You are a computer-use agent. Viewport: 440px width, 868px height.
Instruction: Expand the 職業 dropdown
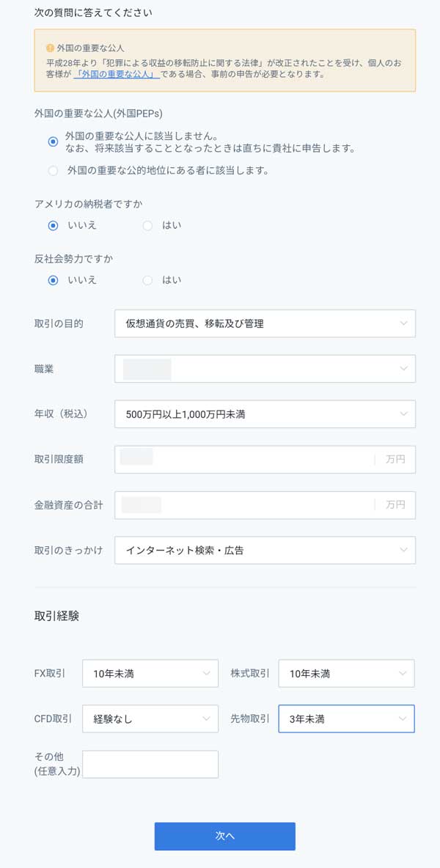(265, 369)
